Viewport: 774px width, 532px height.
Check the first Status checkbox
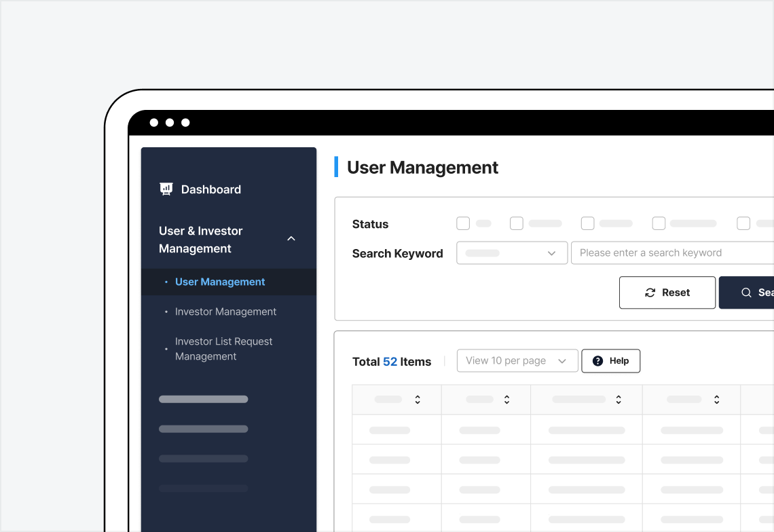[x=463, y=223]
